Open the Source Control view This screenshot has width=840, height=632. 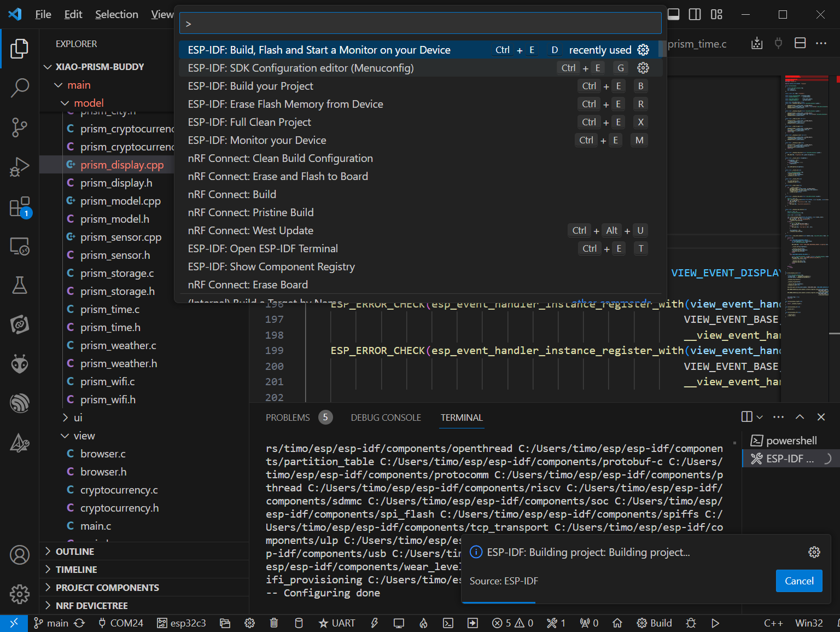[20, 127]
